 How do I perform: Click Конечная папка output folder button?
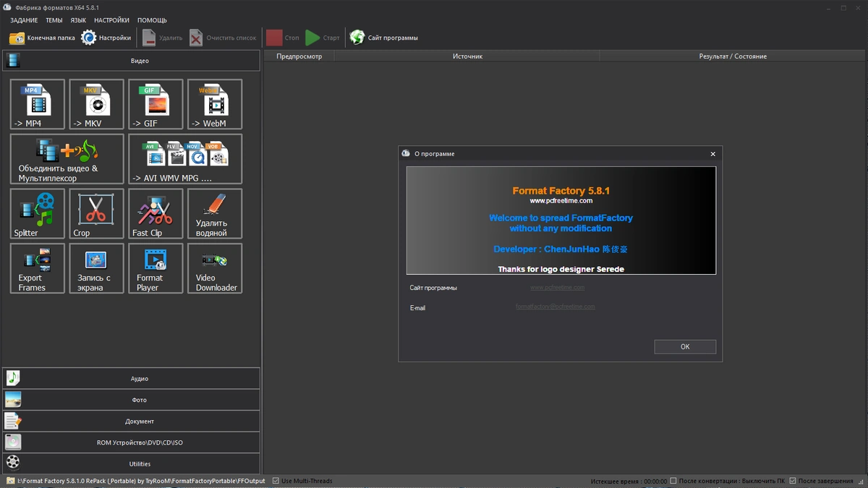pos(42,38)
